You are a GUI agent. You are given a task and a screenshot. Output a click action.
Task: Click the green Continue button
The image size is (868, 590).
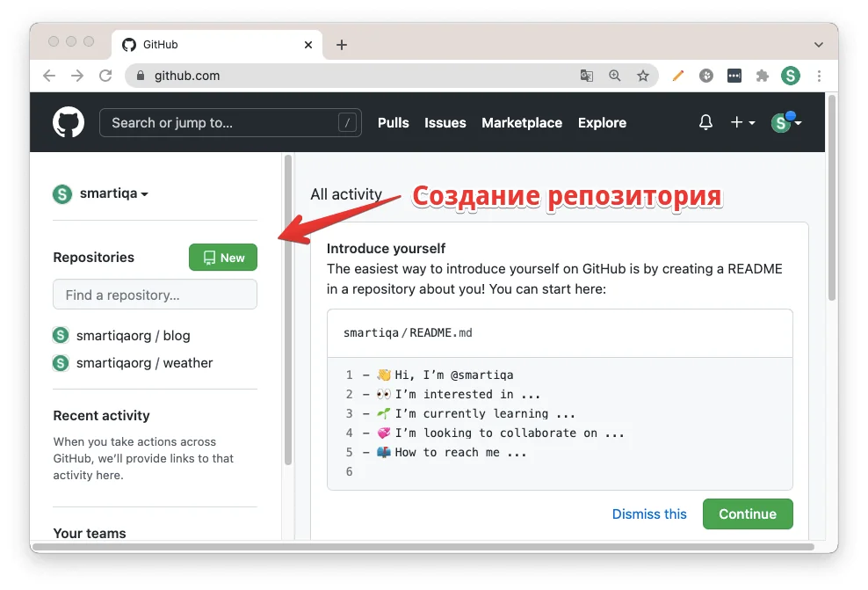point(748,514)
